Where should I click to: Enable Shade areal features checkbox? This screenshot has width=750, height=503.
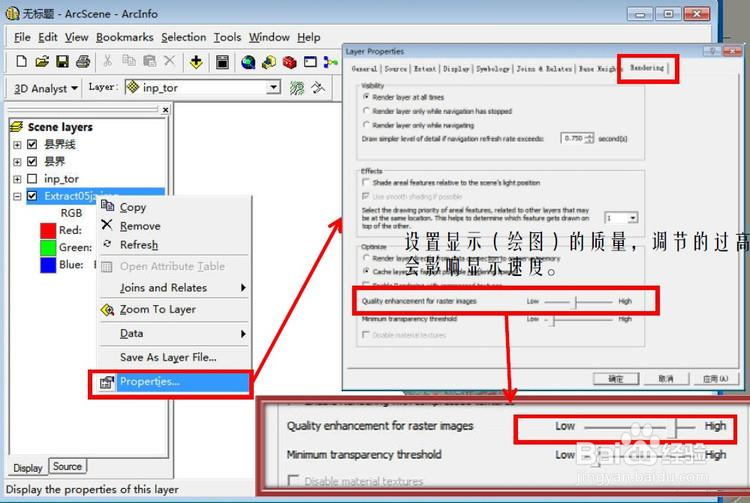(366, 182)
